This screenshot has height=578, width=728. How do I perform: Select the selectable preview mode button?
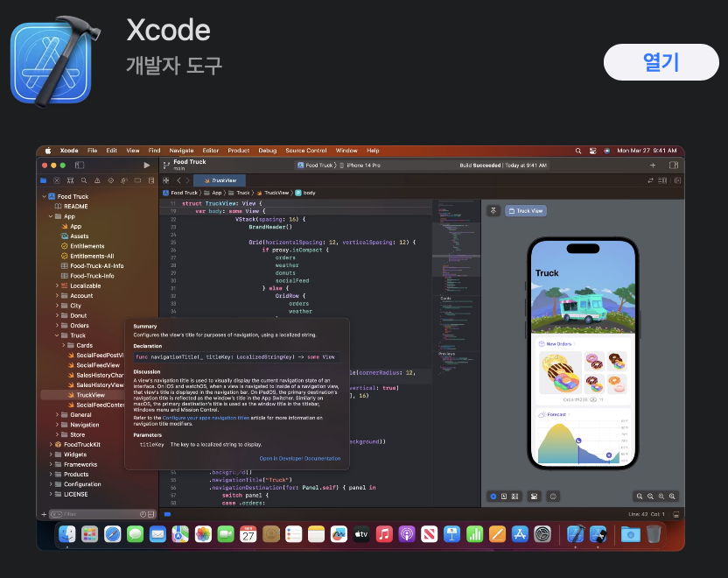click(x=504, y=497)
